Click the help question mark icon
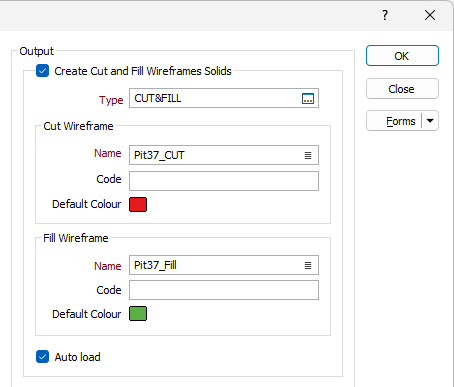Screen dimensions: 454x387 pos(385,15)
